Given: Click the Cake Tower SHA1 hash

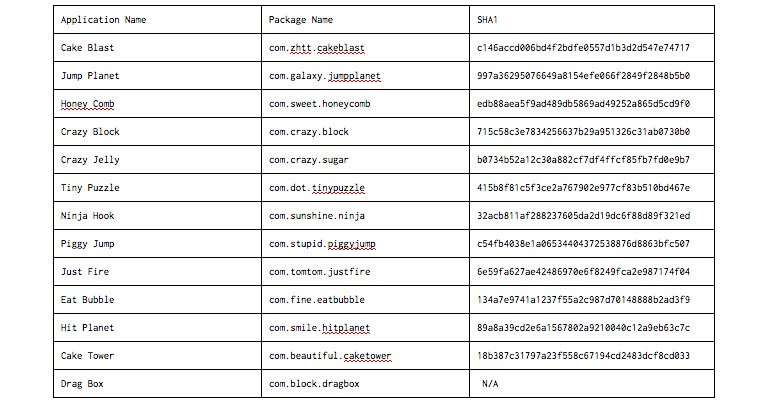Looking at the screenshot, I should tap(583, 355).
